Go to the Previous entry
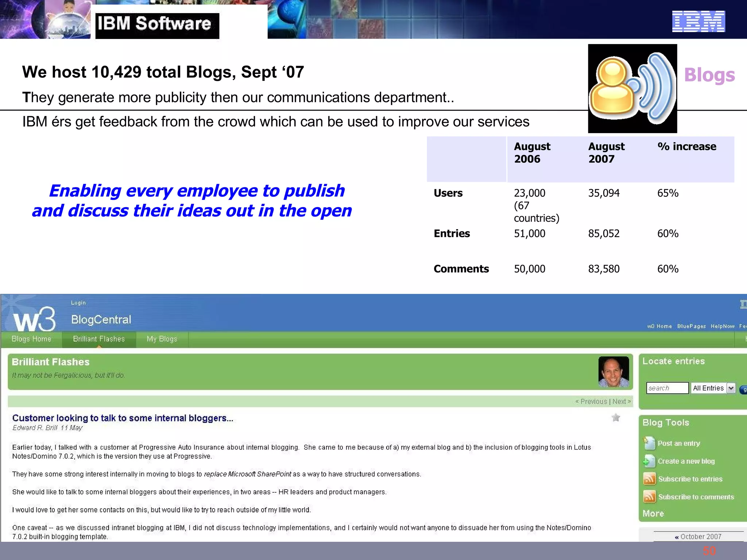Viewport: 747px width, 560px height. click(x=591, y=401)
